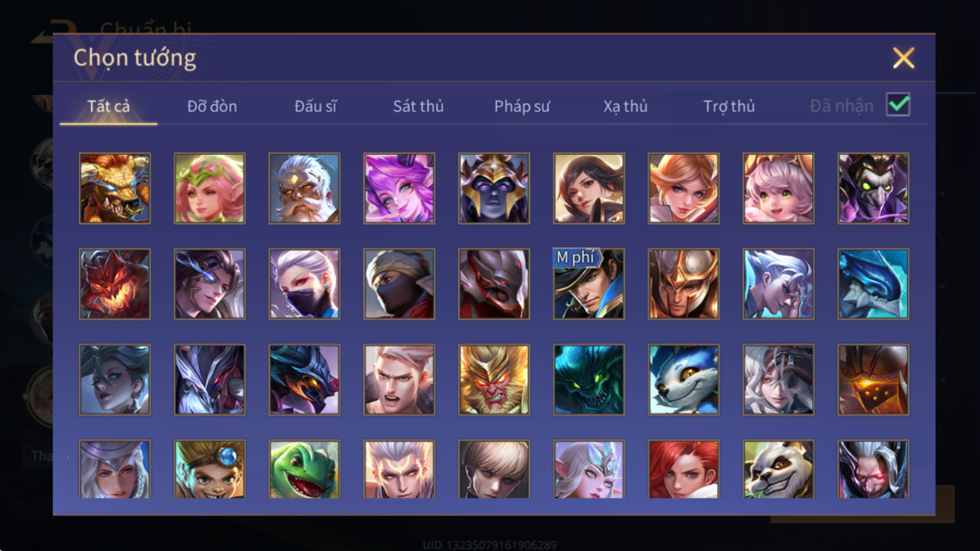Pick the panda hero portrait
This screenshot has height=551, width=980.
(778, 469)
